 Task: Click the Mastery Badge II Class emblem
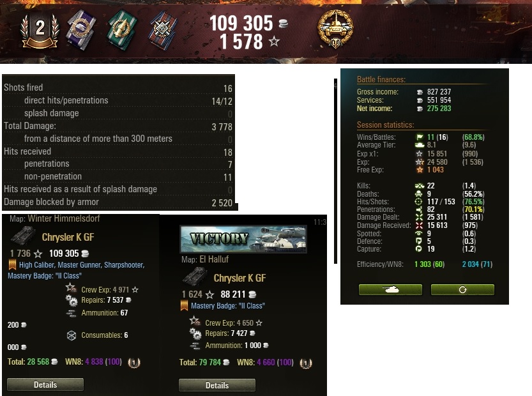click(40, 31)
